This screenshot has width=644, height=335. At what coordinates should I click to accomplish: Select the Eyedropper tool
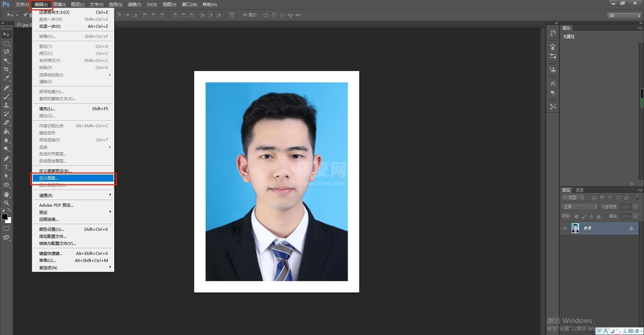point(6,78)
